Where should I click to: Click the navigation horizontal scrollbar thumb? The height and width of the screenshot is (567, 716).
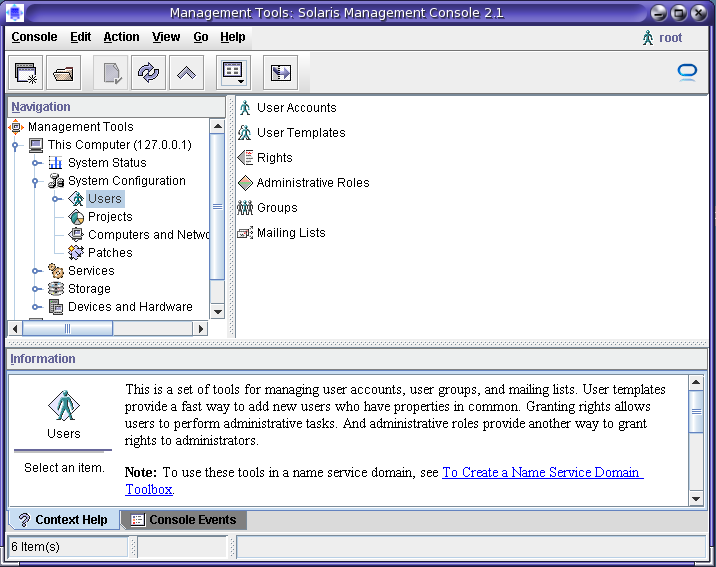point(68,328)
